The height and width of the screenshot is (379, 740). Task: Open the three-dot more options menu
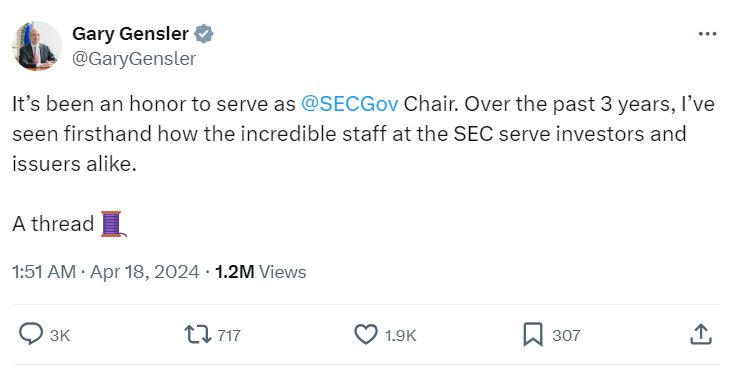[x=707, y=34]
